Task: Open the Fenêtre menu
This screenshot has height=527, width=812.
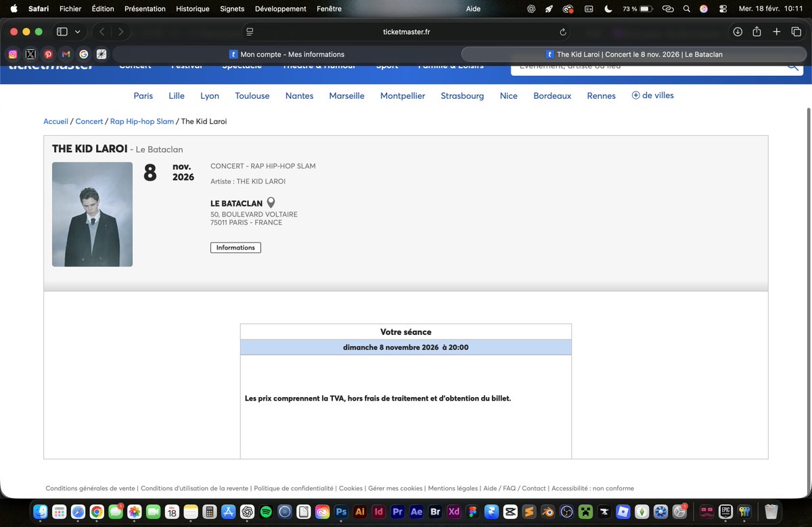Action: (x=329, y=9)
